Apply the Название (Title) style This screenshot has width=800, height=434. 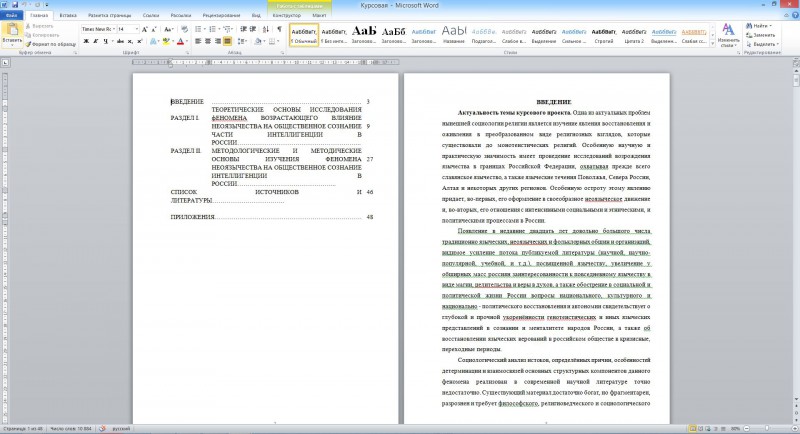tap(454, 35)
